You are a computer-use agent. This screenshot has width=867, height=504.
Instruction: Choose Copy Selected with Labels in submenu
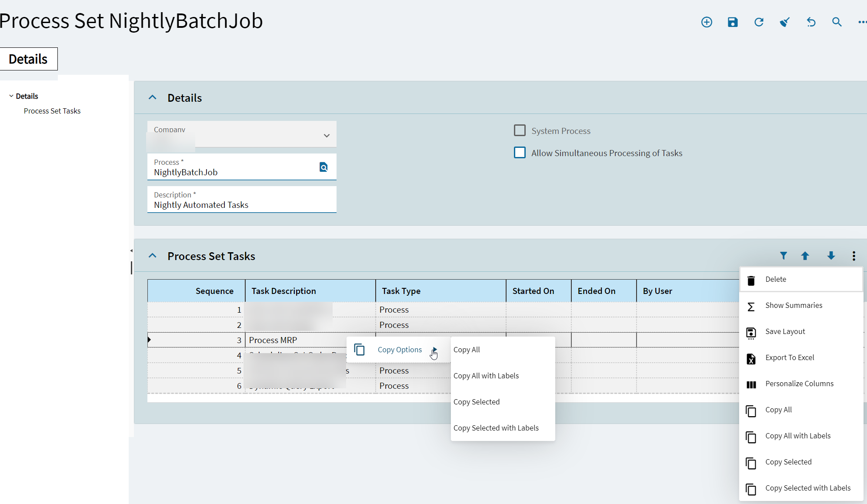coord(496,428)
